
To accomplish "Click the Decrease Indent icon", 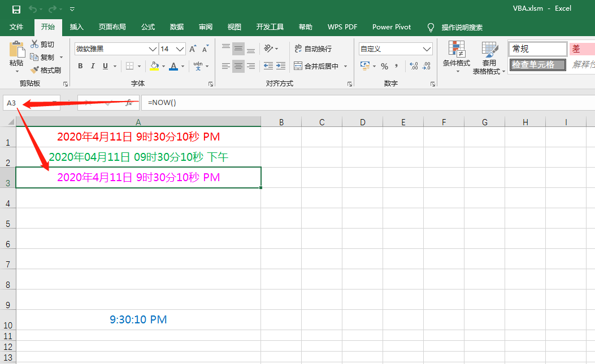I will coord(268,66).
